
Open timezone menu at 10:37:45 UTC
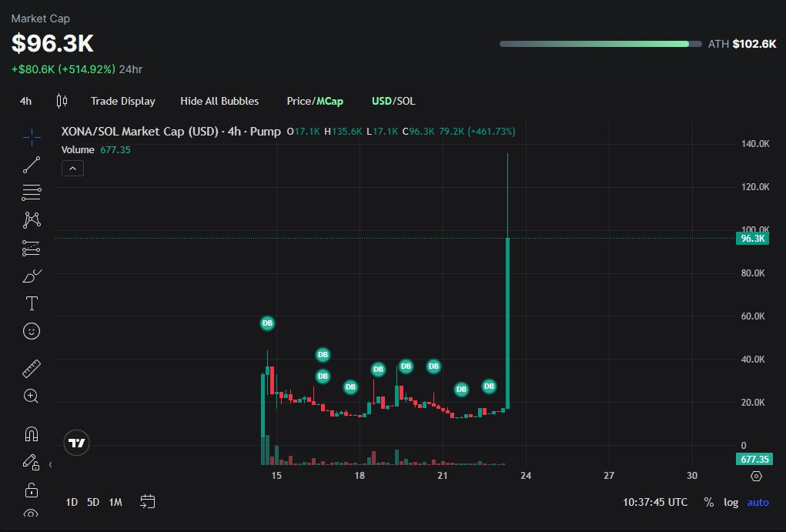tap(655, 502)
